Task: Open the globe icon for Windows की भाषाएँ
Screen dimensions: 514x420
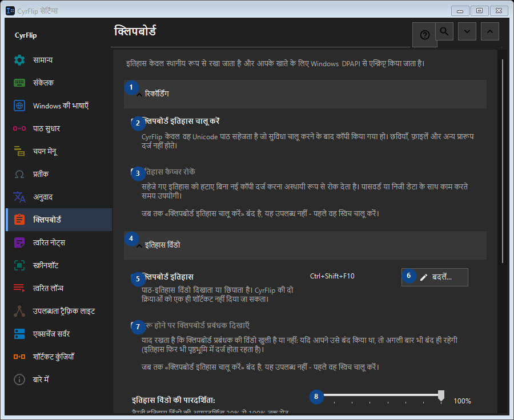Action: tap(19, 106)
